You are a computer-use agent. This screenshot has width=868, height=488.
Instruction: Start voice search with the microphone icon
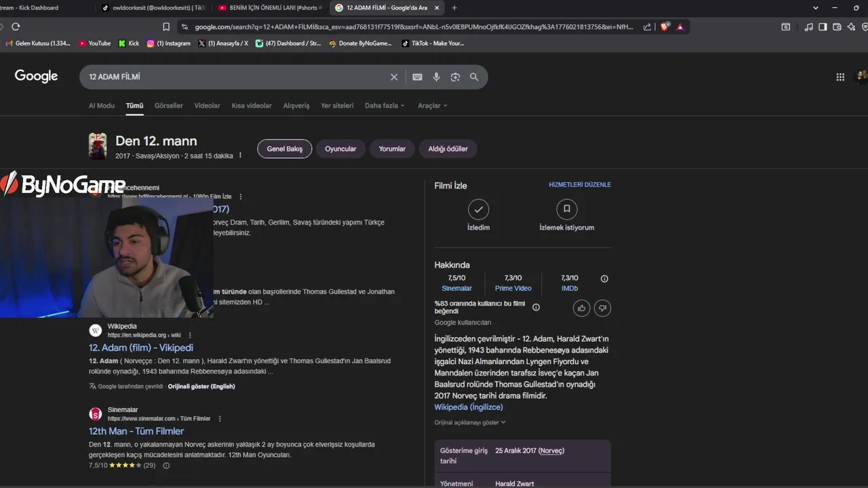(x=437, y=77)
